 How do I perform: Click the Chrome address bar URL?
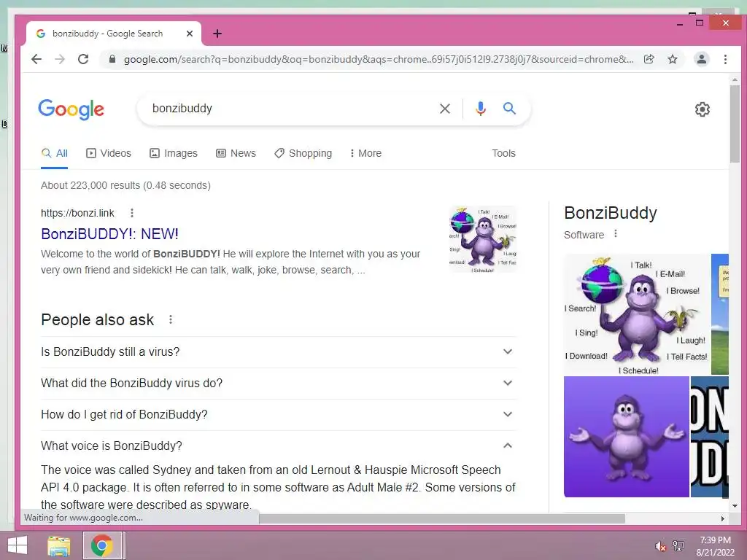point(379,59)
